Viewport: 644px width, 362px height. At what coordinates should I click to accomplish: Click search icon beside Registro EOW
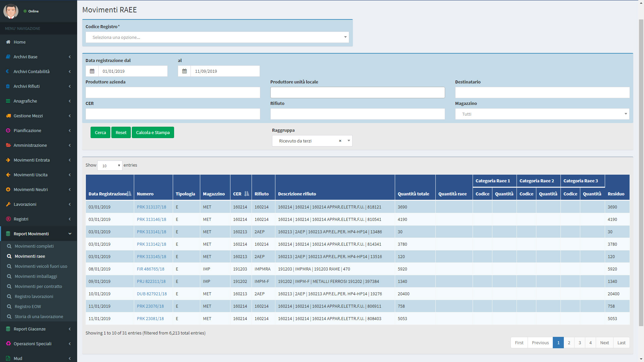click(9, 306)
